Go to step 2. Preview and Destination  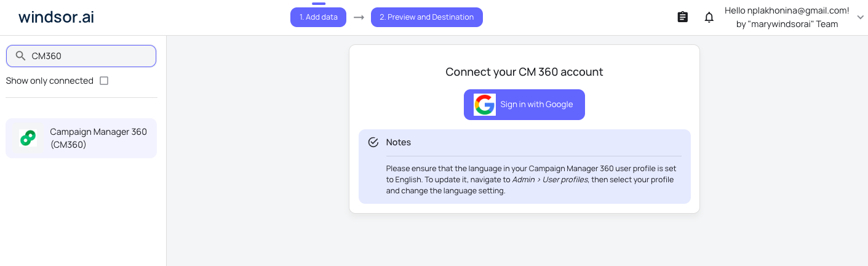(427, 17)
